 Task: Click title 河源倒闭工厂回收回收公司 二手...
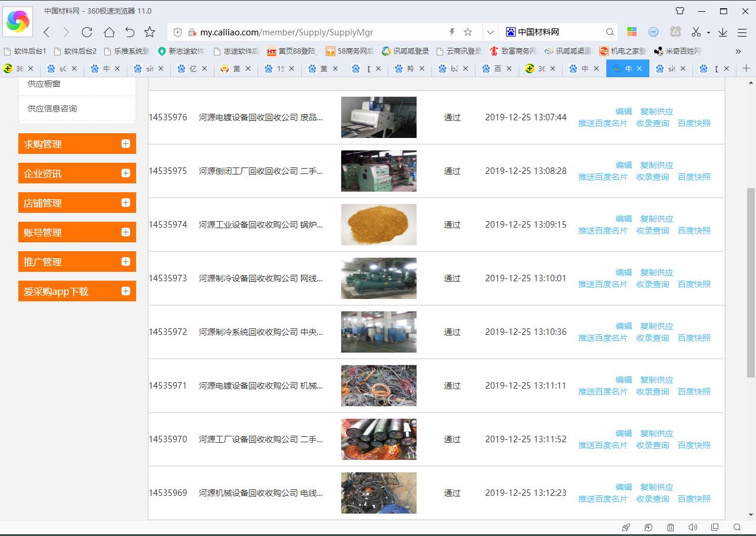[261, 171]
